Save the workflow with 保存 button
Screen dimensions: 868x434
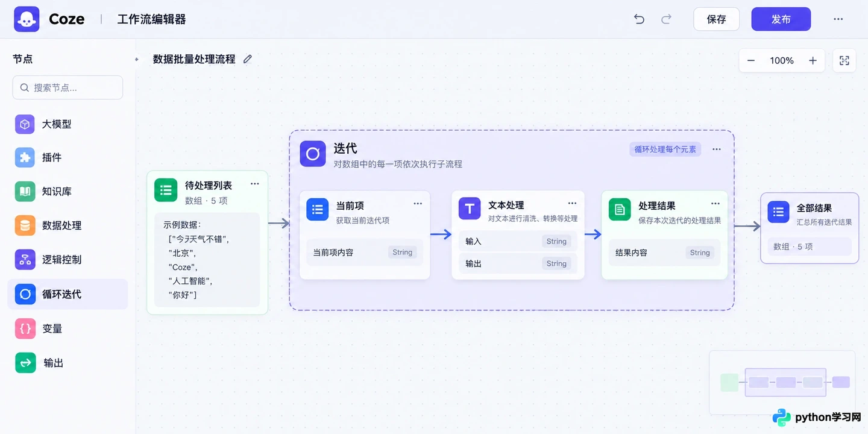point(716,19)
